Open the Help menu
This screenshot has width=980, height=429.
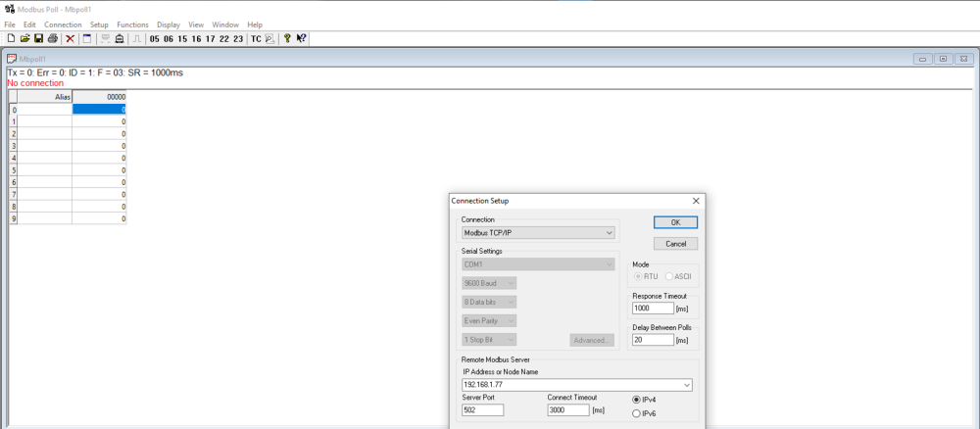point(255,25)
